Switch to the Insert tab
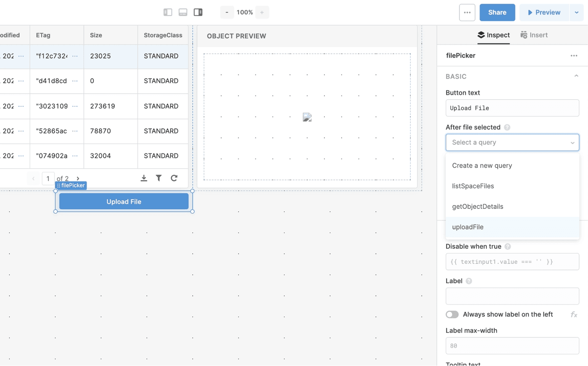 point(534,35)
